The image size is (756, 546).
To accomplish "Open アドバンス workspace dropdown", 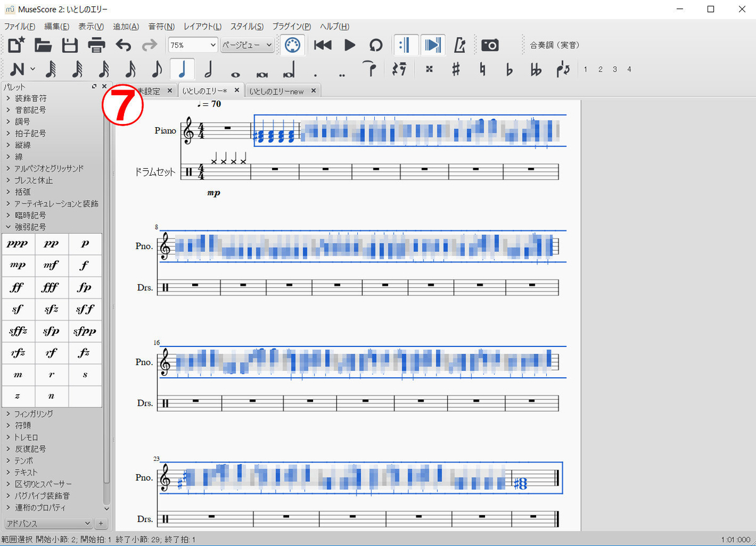I will point(49,523).
